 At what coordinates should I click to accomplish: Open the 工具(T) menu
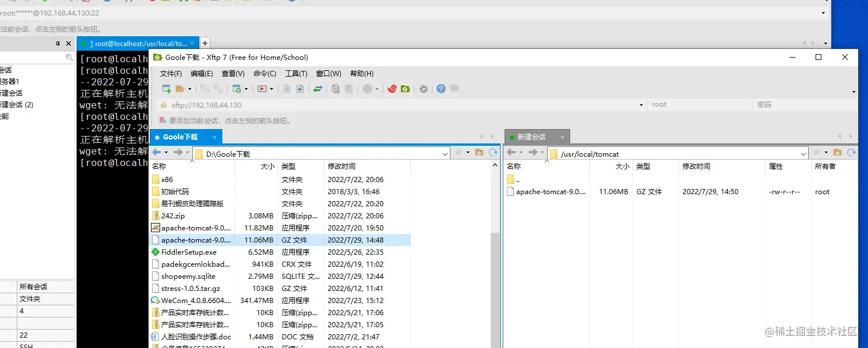point(296,74)
